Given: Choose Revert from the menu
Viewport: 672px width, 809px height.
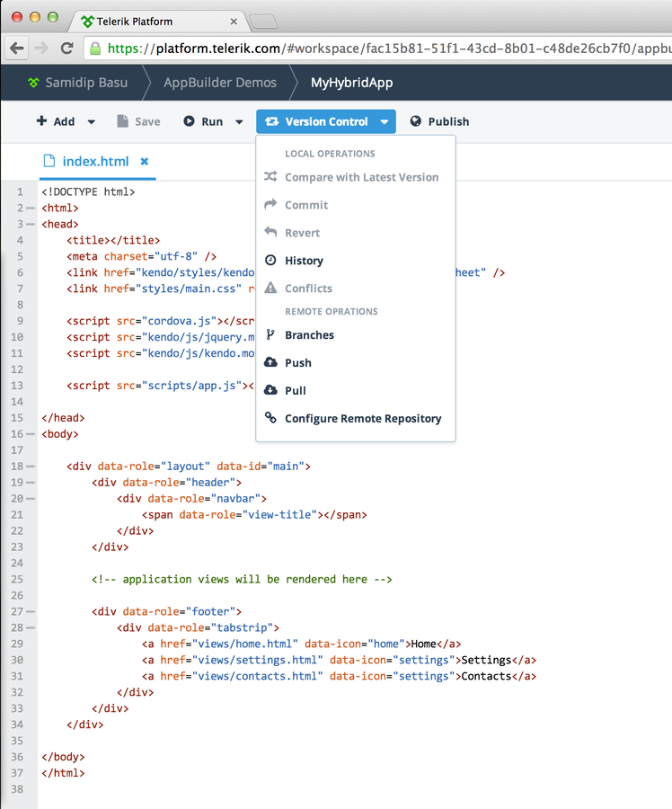Looking at the screenshot, I should [356, 233].
